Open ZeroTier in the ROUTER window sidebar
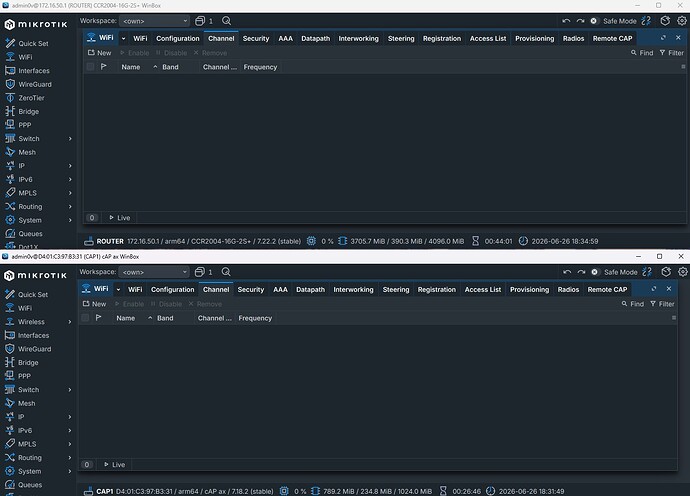 coord(25,98)
